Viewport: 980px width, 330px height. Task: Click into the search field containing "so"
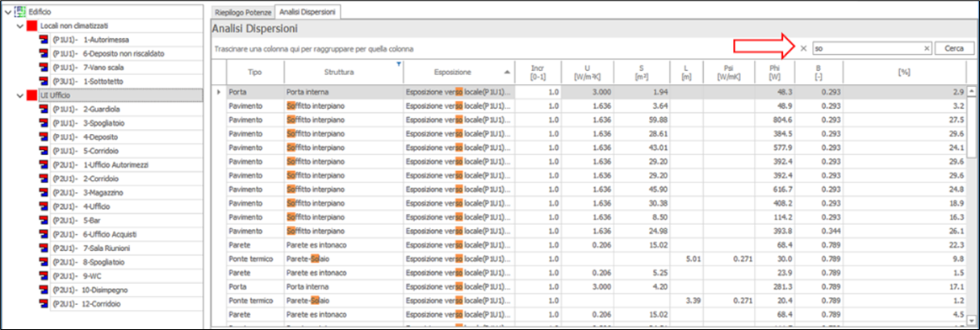point(868,48)
